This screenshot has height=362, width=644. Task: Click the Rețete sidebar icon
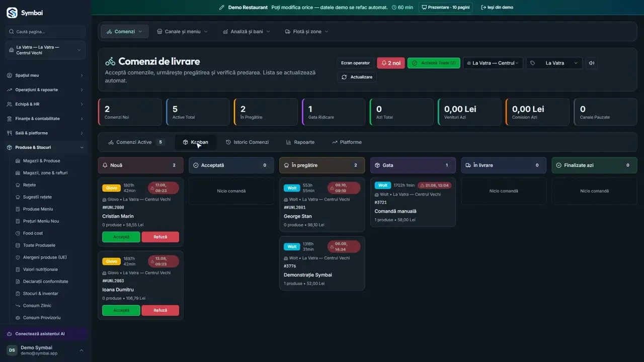[x=18, y=185]
